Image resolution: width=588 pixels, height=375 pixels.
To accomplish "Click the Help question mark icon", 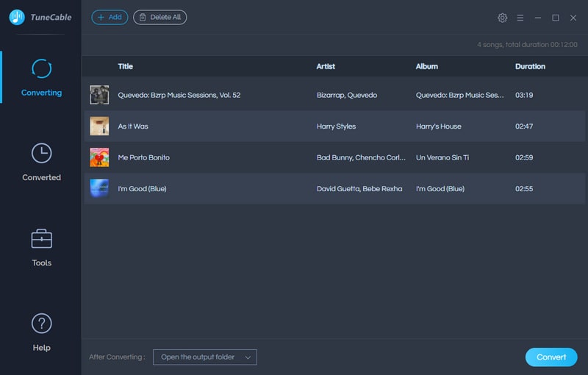I will tap(42, 323).
